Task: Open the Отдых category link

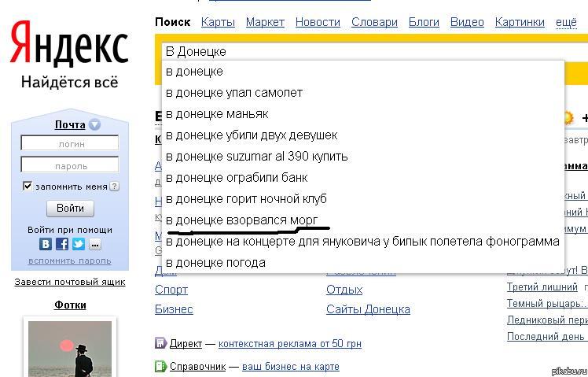Action: click(344, 290)
